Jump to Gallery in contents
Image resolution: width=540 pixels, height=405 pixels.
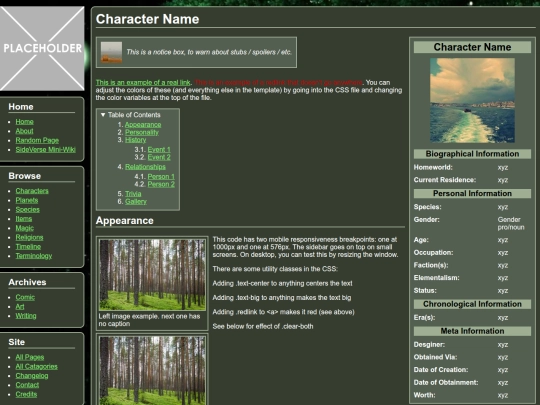point(136,201)
